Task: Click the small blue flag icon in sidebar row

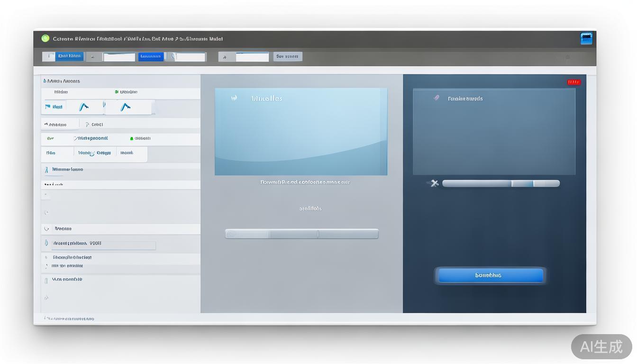Action: pyautogui.click(x=47, y=107)
